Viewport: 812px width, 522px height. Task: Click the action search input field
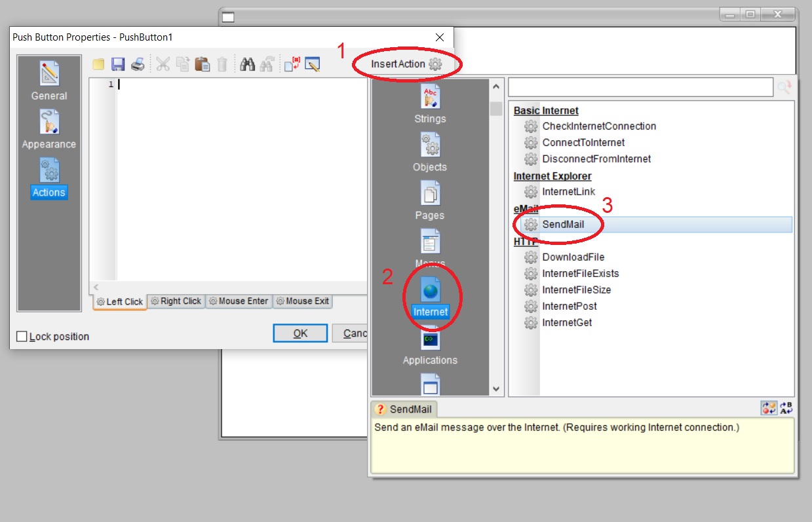pyautogui.click(x=640, y=87)
